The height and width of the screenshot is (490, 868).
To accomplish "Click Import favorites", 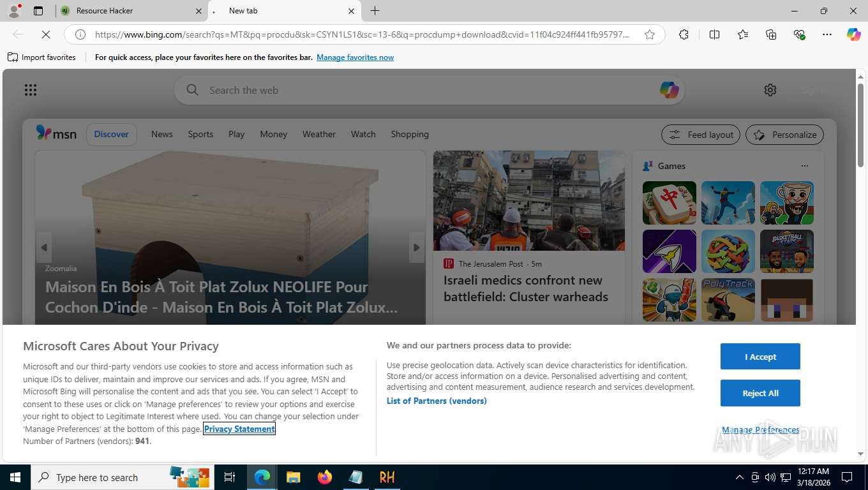I will (41, 57).
